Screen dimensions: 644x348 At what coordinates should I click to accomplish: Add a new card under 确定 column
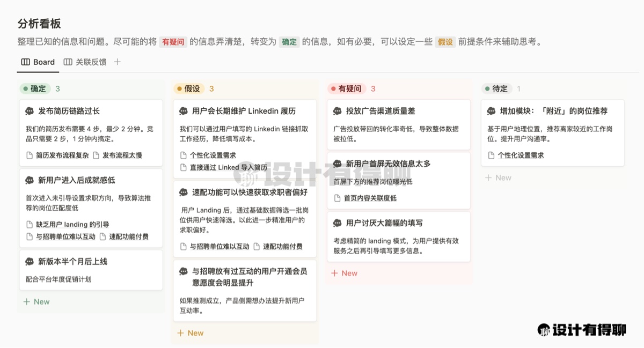click(x=36, y=302)
